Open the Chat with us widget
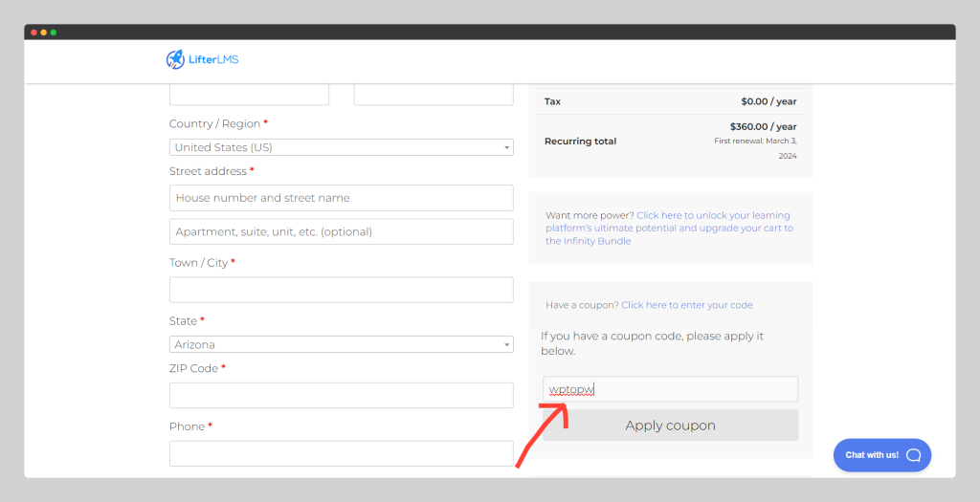 881,455
